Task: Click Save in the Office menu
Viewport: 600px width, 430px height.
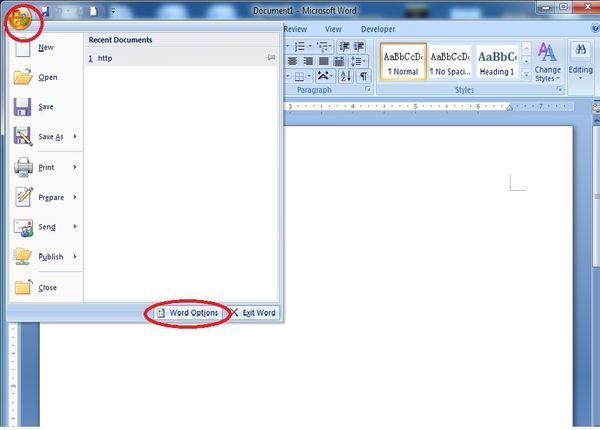Action: tap(46, 107)
